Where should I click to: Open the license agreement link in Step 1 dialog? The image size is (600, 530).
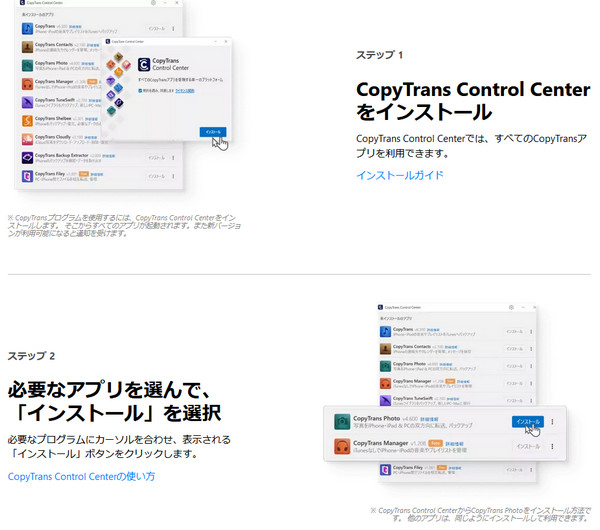185,91
